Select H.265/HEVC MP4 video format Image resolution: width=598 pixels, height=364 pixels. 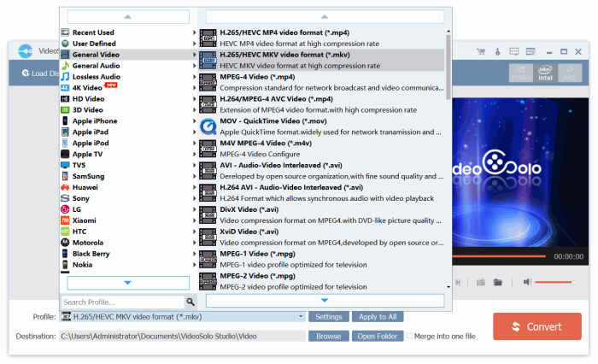[x=321, y=38]
